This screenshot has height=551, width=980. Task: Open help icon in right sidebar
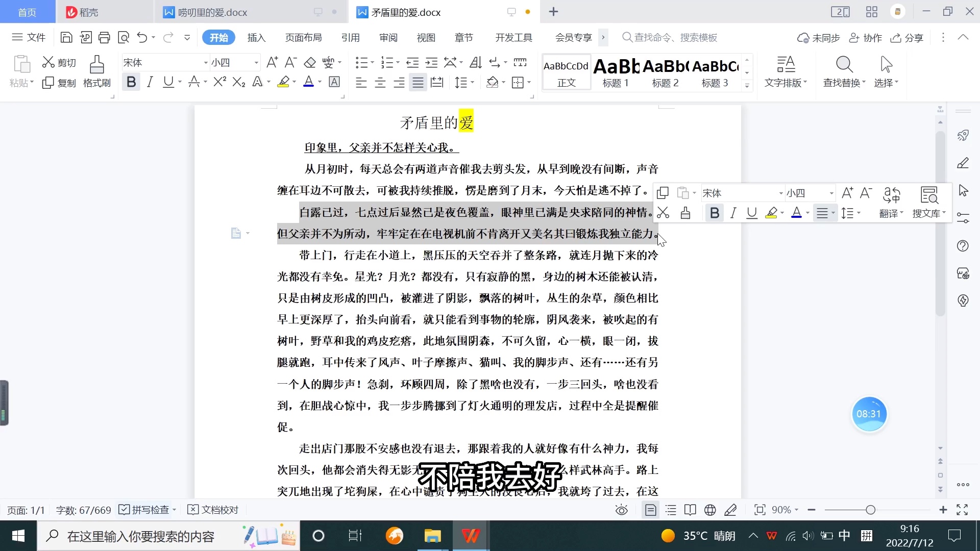click(963, 246)
